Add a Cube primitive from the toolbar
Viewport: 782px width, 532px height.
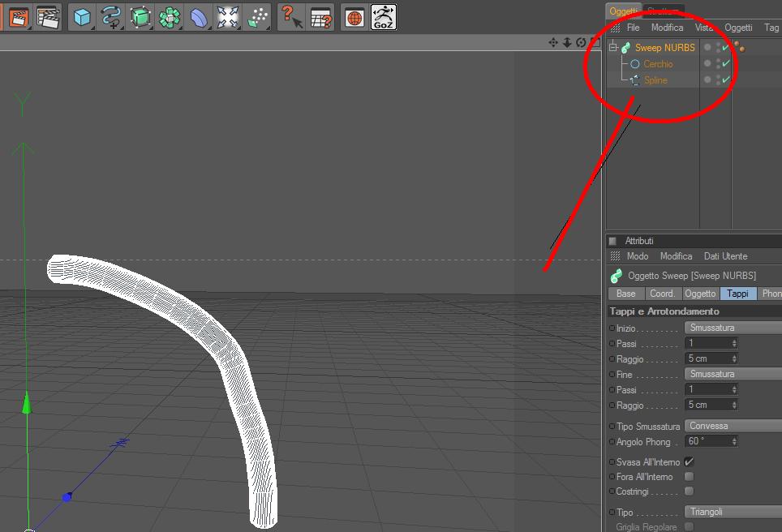tap(82, 18)
